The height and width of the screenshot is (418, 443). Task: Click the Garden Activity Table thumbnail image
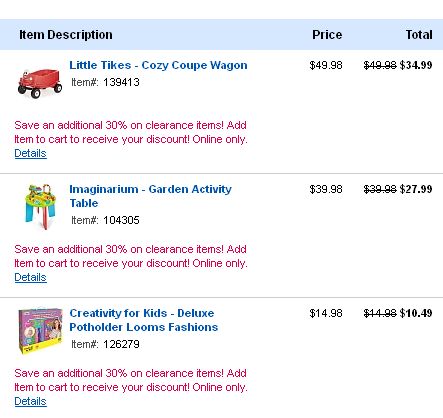[40, 207]
